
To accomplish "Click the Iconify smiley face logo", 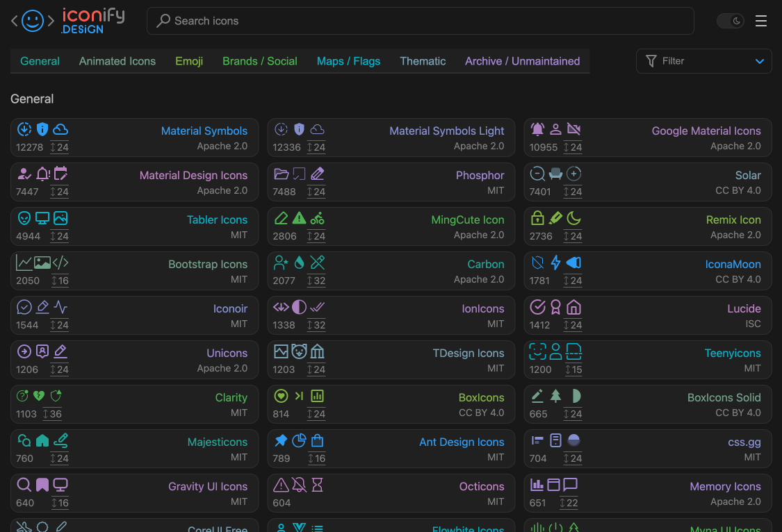I will tap(33, 21).
